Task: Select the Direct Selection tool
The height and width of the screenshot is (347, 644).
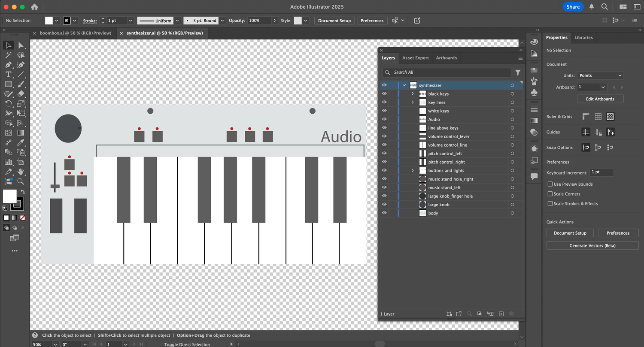Action: (x=21, y=45)
